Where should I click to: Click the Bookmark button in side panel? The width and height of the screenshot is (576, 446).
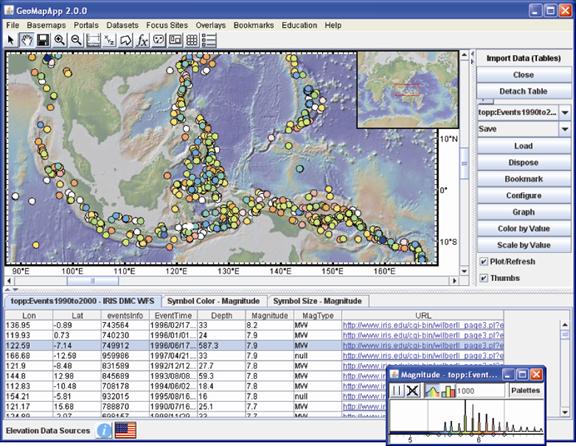(523, 179)
